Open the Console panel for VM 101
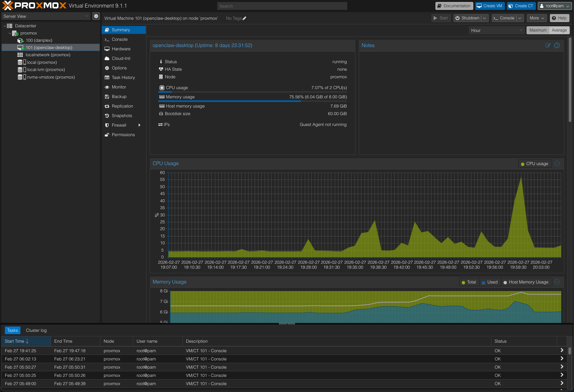574x392 pixels. click(x=119, y=39)
